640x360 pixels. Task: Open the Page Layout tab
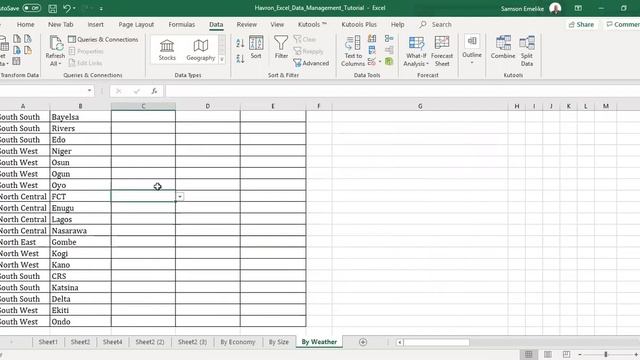point(136,24)
